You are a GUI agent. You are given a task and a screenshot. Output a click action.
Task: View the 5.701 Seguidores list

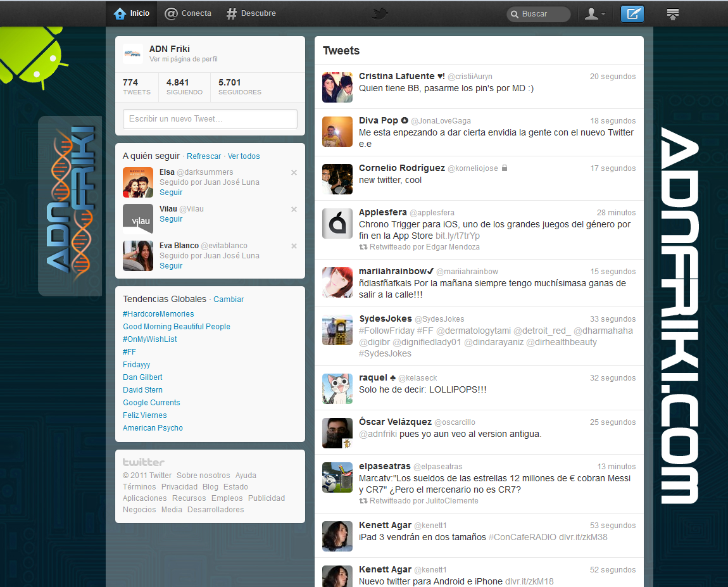(x=239, y=87)
